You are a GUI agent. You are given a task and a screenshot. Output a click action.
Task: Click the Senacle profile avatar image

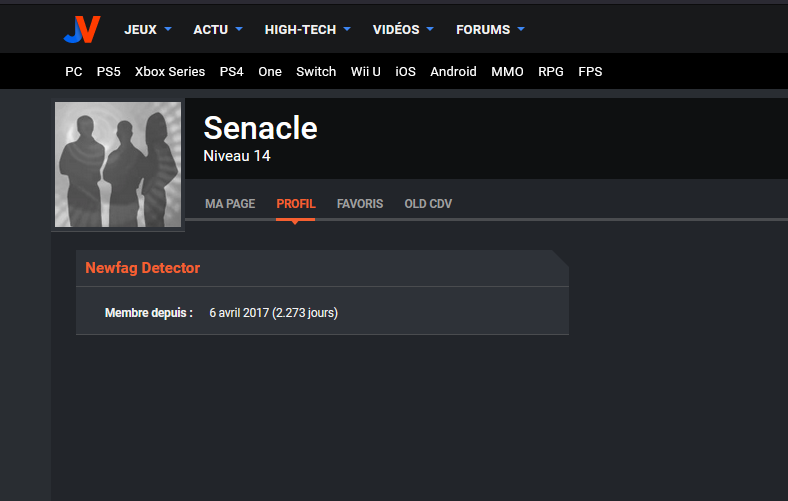[x=118, y=165]
